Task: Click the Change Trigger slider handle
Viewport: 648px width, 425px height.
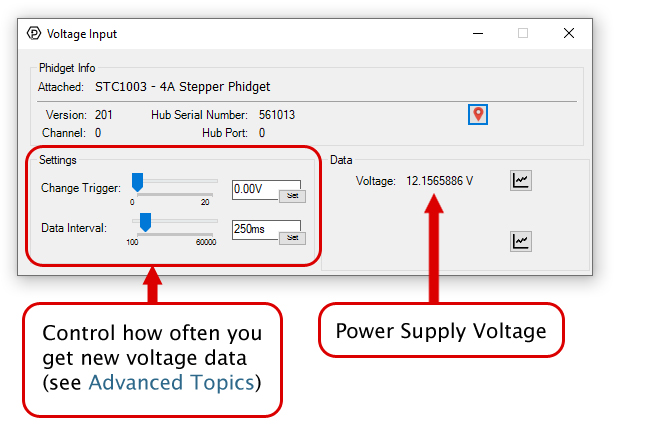Action: tap(138, 181)
